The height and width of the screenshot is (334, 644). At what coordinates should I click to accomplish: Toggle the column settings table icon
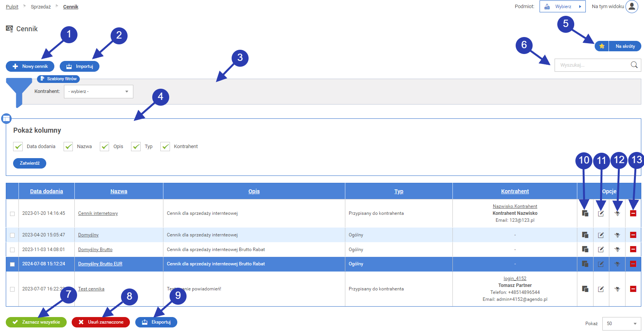click(x=6, y=118)
